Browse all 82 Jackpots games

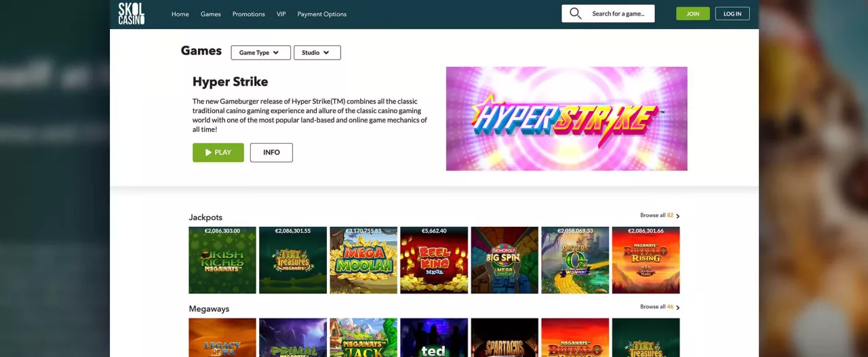click(x=660, y=215)
